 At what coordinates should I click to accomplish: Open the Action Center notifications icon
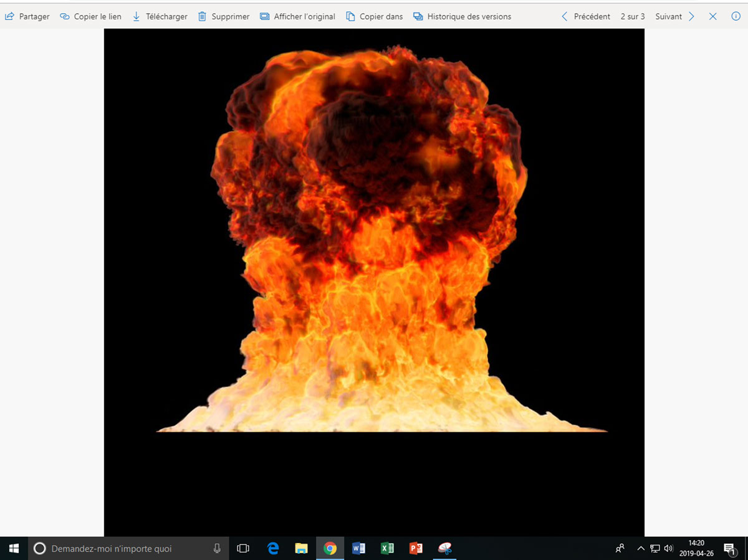click(x=730, y=548)
